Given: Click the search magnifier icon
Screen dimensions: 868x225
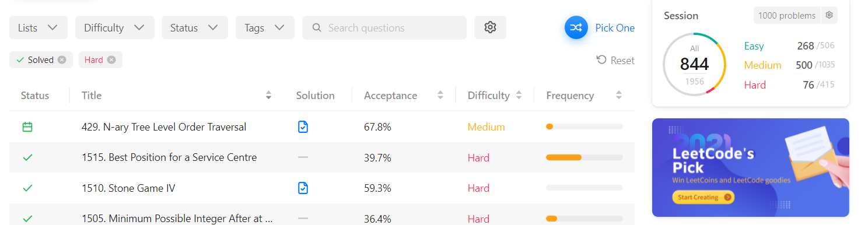Looking at the screenshot, I should 317,27.
